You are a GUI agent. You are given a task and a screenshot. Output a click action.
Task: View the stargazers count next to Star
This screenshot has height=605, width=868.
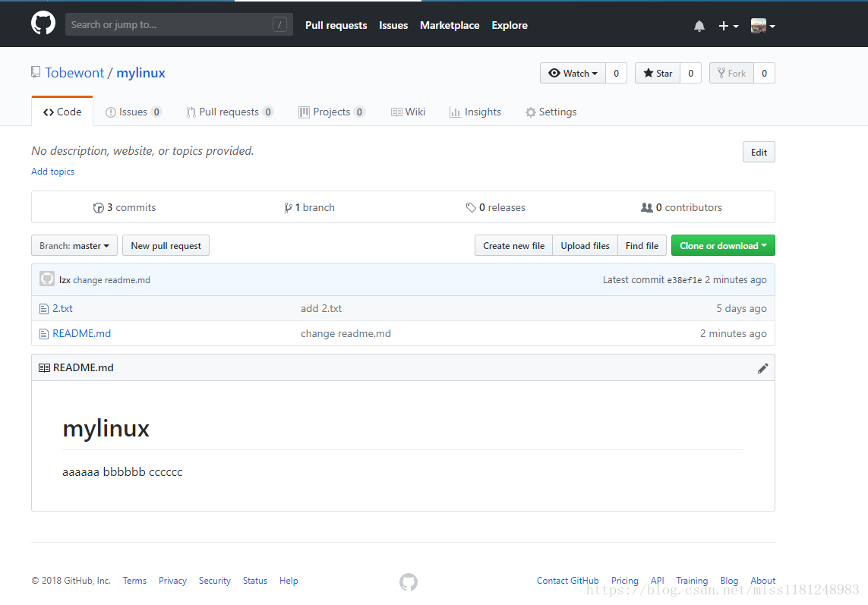pyautogui.click(x=691, y=73)
